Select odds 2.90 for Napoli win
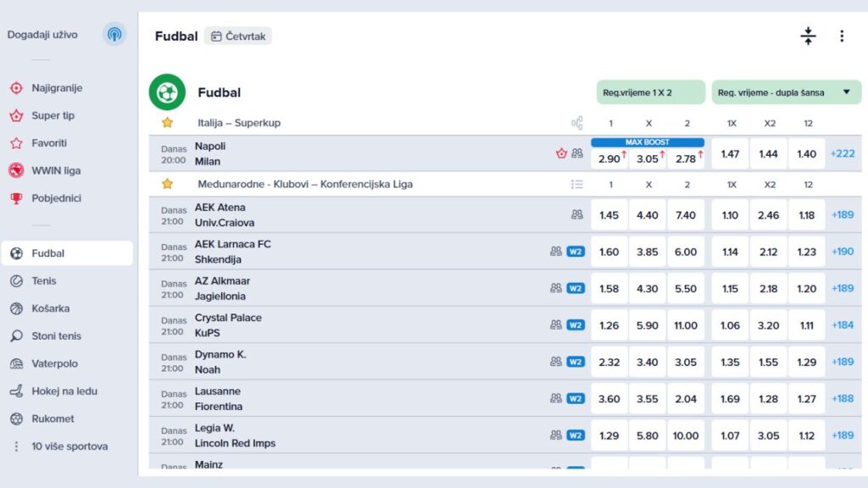868x488 pixels. [609, 158]
